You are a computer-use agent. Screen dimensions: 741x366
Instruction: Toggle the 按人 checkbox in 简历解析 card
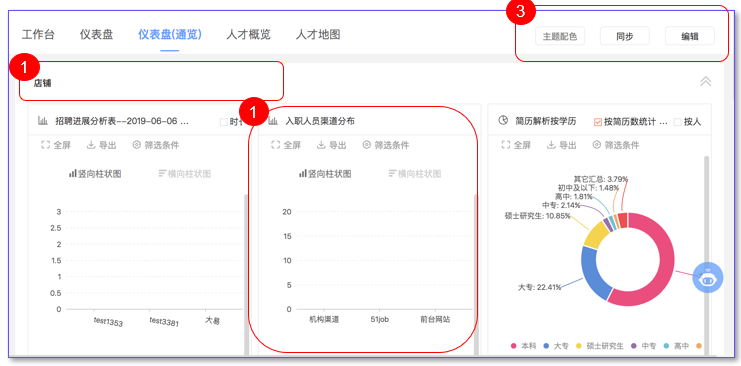pyautogui.click(x=677, y=122)
